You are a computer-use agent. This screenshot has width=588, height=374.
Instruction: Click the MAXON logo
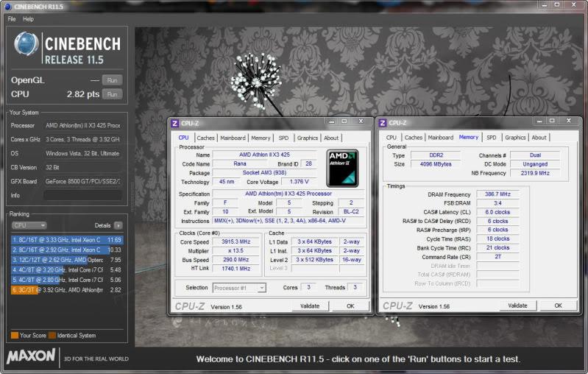pyautogui.click(x=31, y=356)
